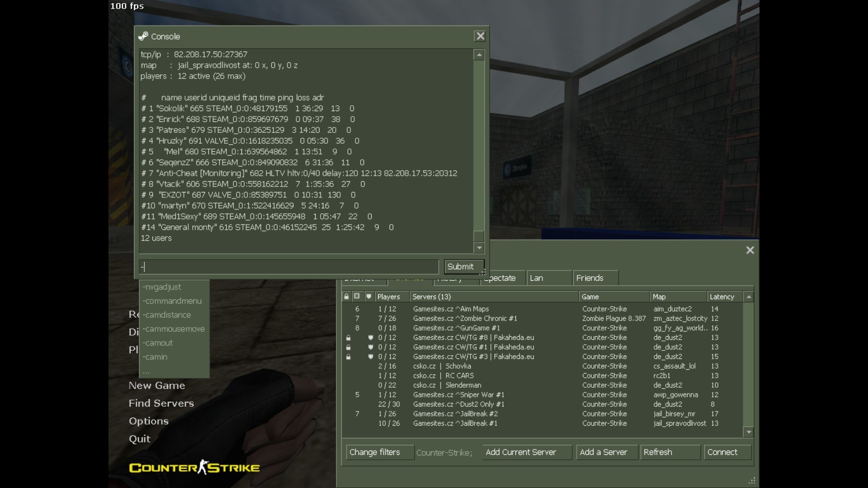
Task: Choose -cammousemove from the autocomplete list
Action: 174,329
